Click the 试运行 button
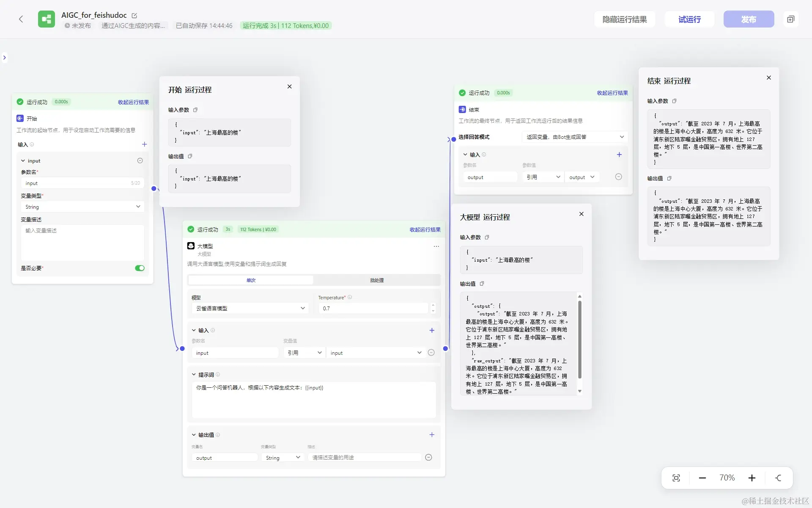Screen dimensions: 812x508 (x=689, y=19)
